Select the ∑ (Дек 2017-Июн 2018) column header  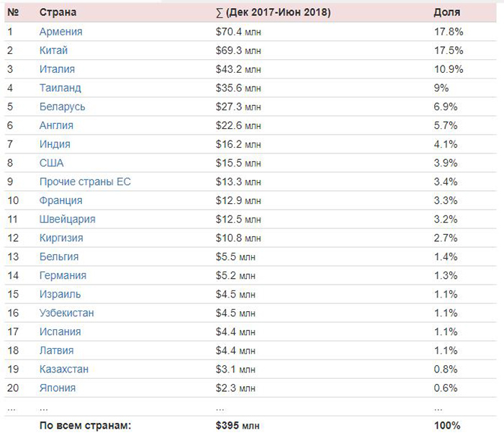tap(273, 12)
